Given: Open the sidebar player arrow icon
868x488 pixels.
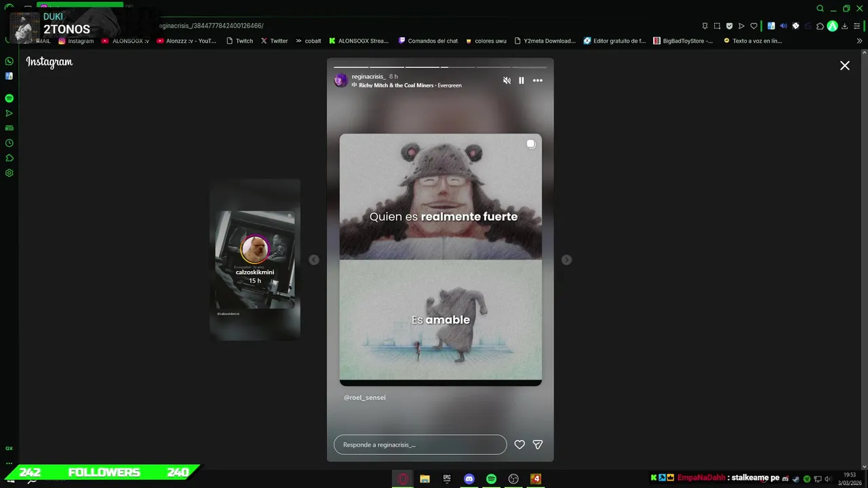Looking at the screenshot, I should tap(9, 113).
